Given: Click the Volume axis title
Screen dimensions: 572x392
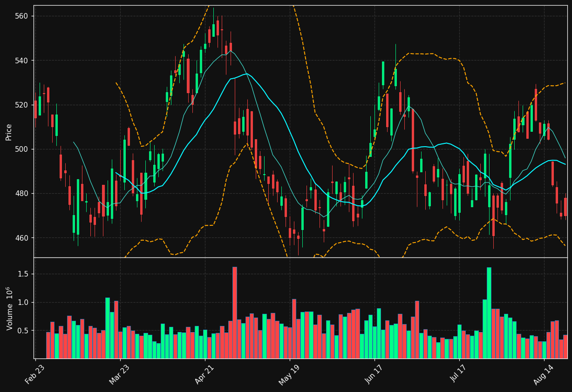Looking at the screenshot, I should click(x=9, y=308).
